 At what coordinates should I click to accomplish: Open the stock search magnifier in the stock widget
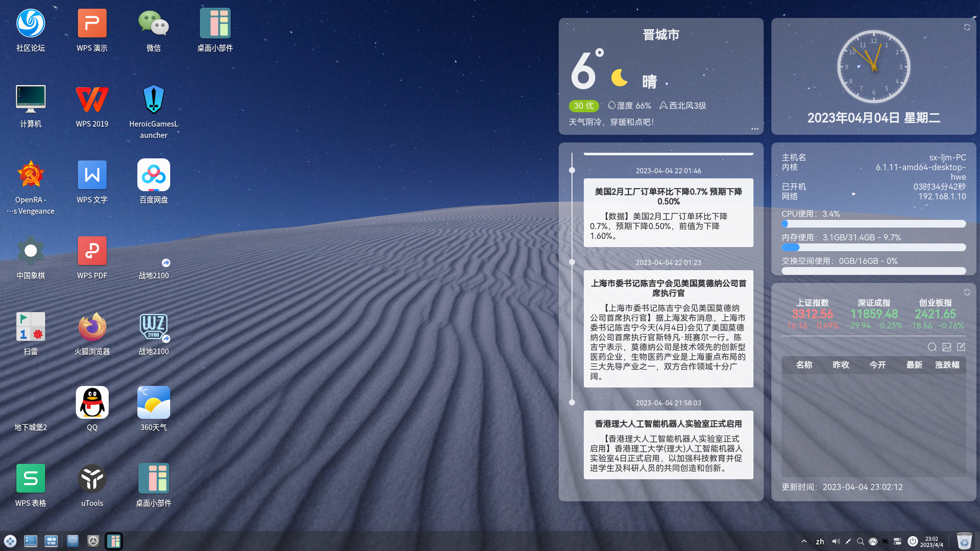tap(931, 347)
